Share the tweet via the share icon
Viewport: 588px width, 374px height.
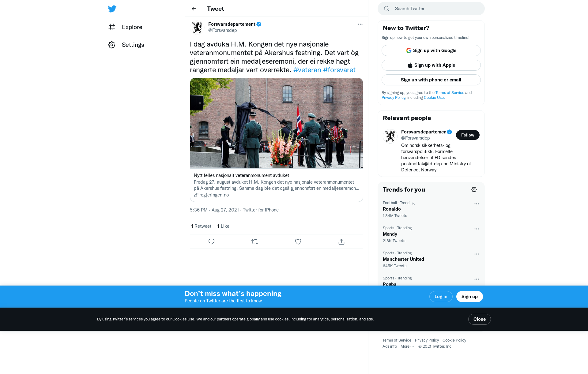(x=341, y=242)
